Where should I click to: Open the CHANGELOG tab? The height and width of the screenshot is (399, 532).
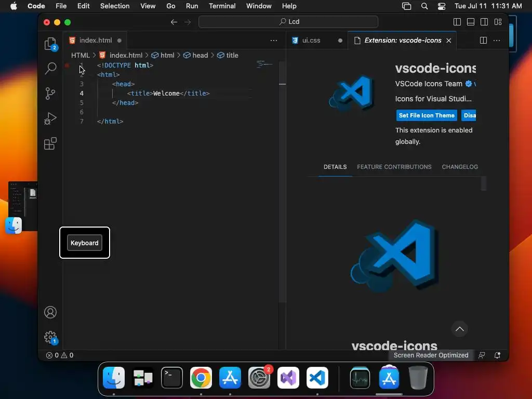pos(460,167)
